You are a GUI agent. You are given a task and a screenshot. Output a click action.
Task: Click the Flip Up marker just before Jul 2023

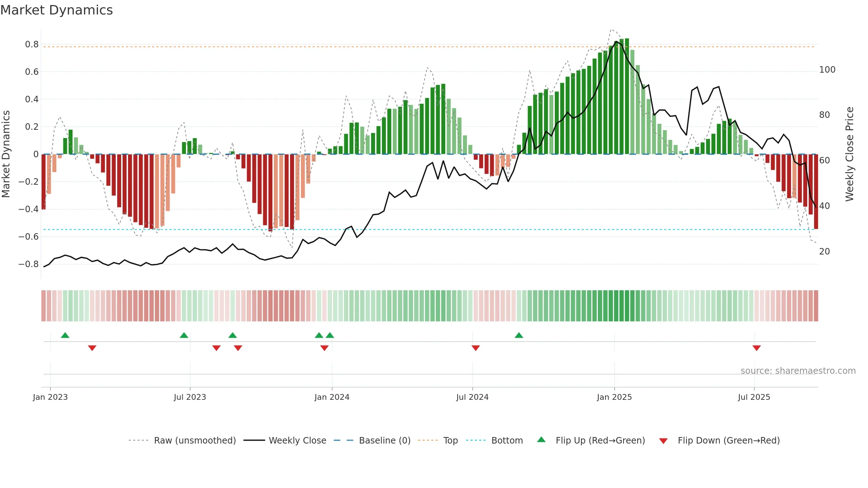[x=184, y=335]
